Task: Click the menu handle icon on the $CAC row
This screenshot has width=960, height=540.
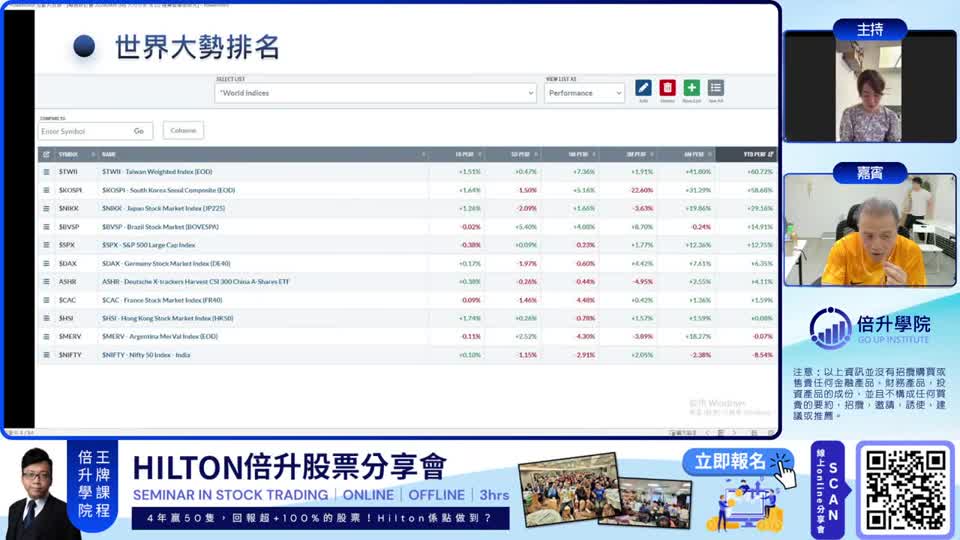Action: coord(46,300)
